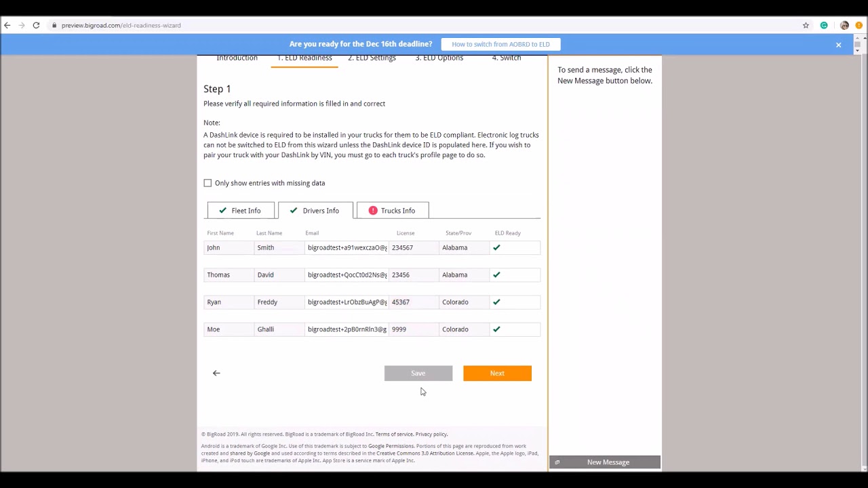This screenshot has height=488, width=868.
Task: Click ELD Ready checkmark for Thomas David
Action: [x=496, y=274]
